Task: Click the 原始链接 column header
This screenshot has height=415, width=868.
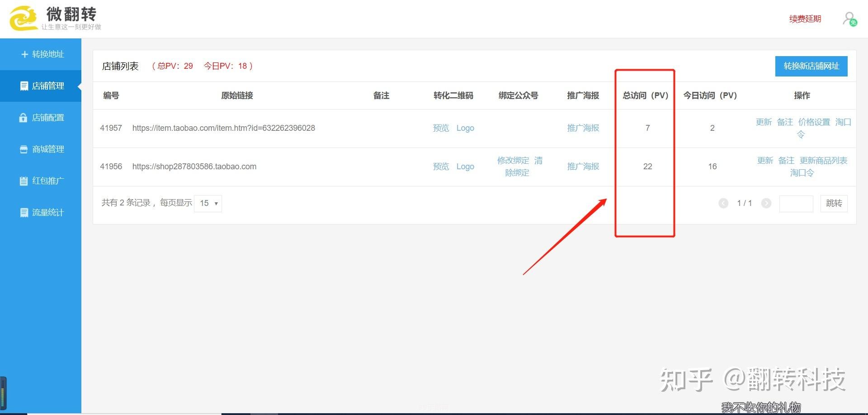Action: click(237, 95)
